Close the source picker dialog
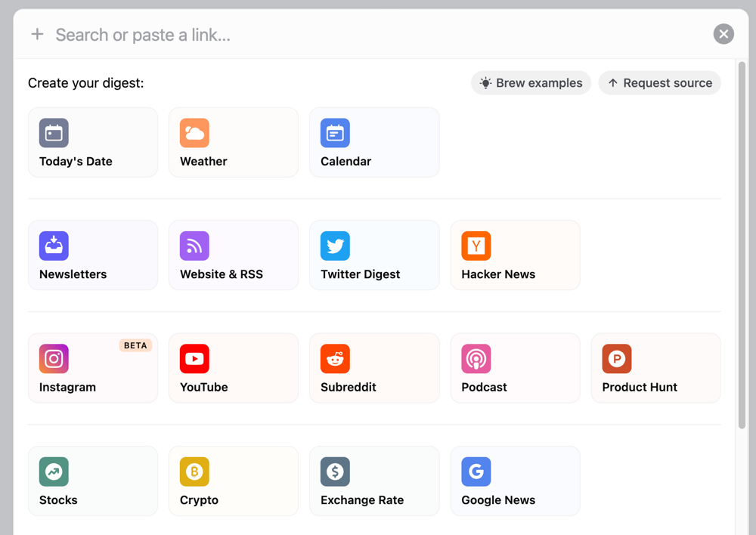This screenshot has width=756, height=535. click(723, 34)
